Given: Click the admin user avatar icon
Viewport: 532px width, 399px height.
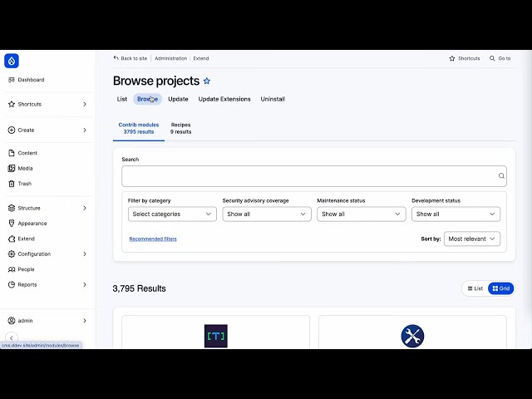Looking at the screenshot, I should click(12, 321).
